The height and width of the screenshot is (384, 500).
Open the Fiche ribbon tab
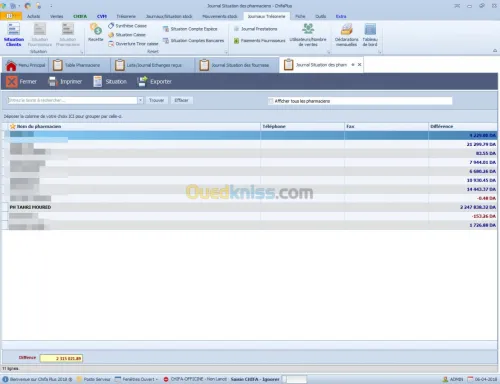coord(300,16)
